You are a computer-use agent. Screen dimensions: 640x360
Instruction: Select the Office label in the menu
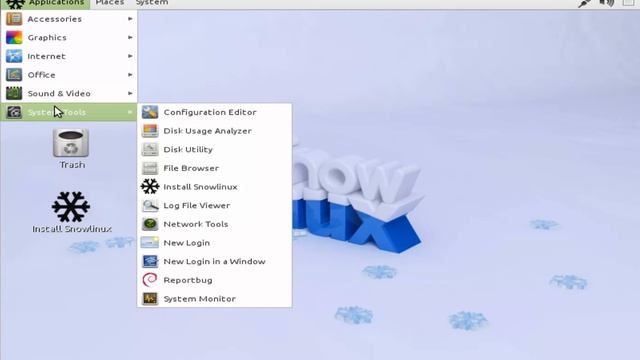(42, 75)
